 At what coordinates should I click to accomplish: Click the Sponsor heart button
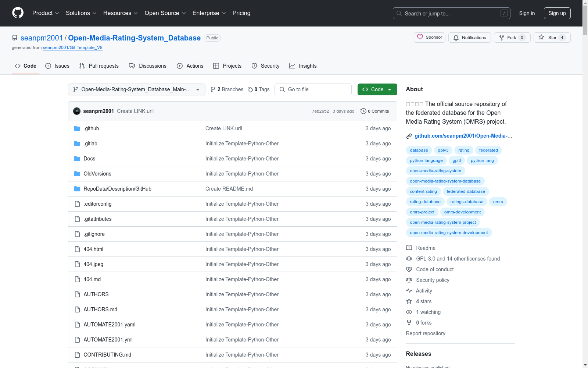(x=430, y=38)
